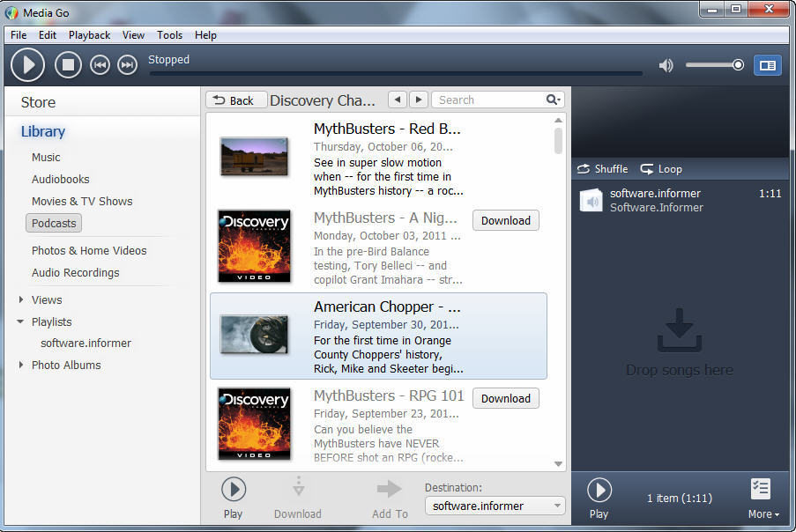Screen dimensions: 796x532
Task: Mute audio via the speaker icon
Action: coord(666,64)
